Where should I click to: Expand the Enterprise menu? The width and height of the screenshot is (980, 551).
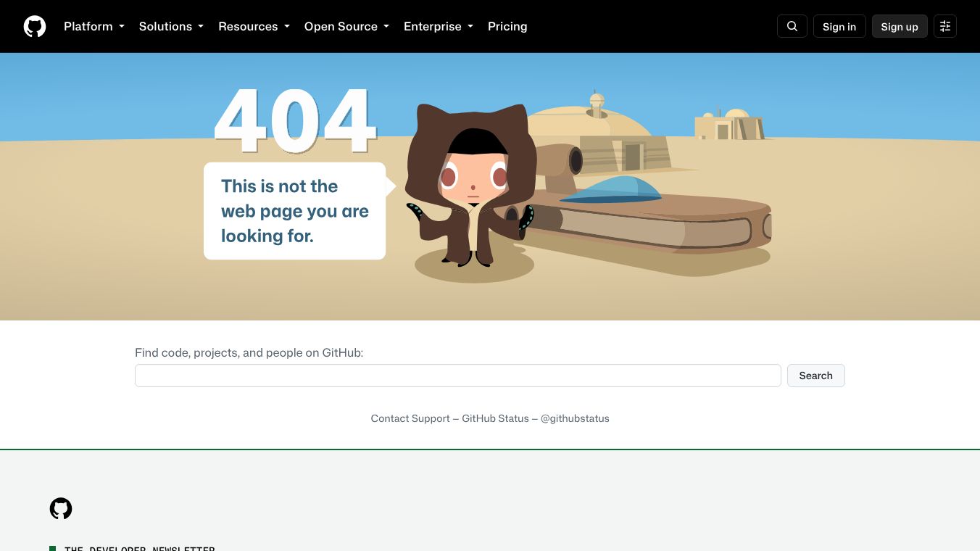(439, 26)
